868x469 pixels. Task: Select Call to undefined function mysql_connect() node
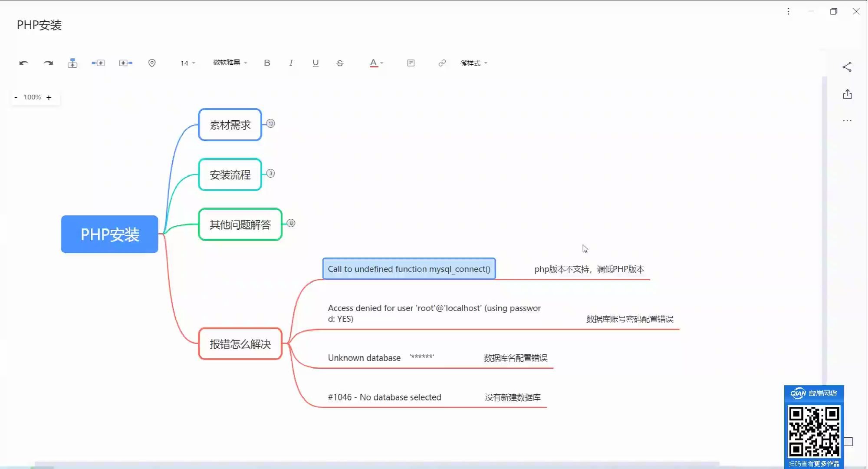pos(409,269)
